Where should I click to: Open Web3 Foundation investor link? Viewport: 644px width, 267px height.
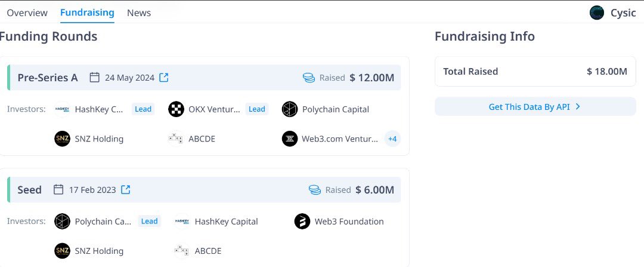[x=349, y=222]
